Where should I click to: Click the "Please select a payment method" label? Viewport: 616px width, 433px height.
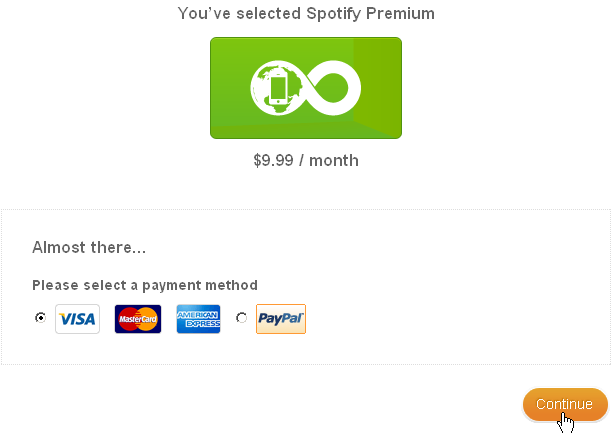pos(145,285)
